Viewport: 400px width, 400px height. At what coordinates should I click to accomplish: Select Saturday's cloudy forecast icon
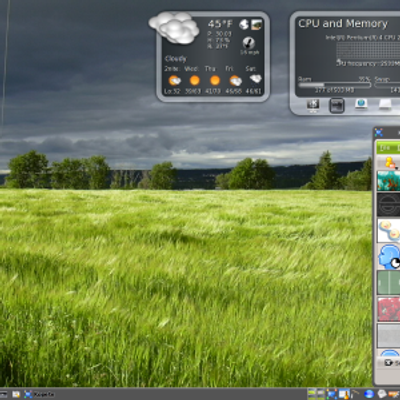click(256, 79)
